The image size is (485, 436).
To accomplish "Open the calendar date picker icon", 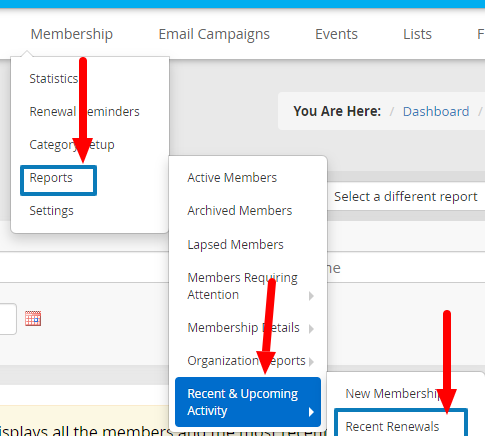I will tap(33, 319).
